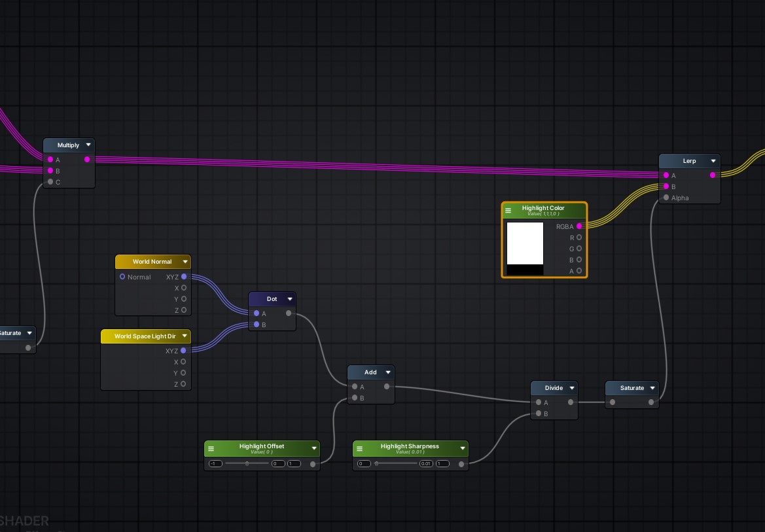This screenshot has height=532, width=765.
Task: Click the Highlight Color white swatch
Action: [525, 243]
